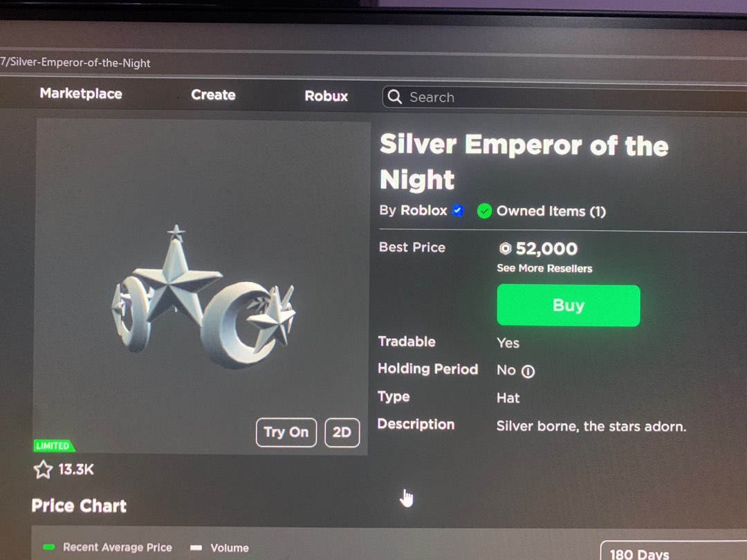Screen dimensions: 747x560
Task: Click the green Buy button
Action: [x=569, y=306]
